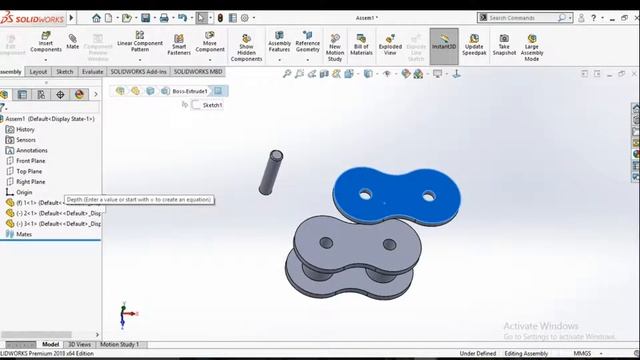This screenshot has width=640, height=360.
Task: Click the New document icon
Action: tap(109, 18)
